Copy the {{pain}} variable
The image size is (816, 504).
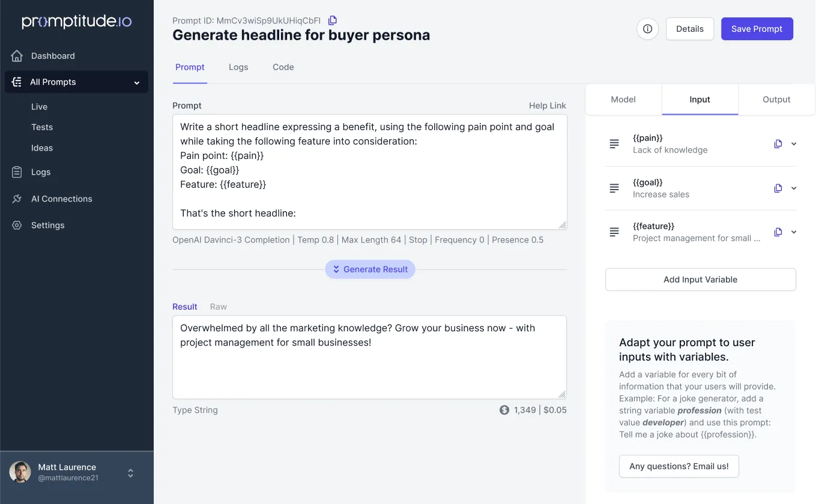[778, 144]
